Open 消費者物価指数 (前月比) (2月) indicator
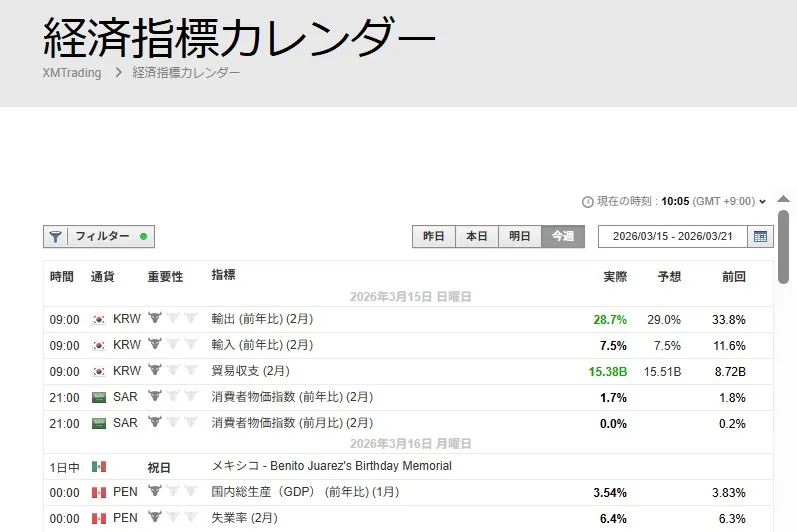Image resolution: width=797 pixels, height=532 pixels. click(x=292, y=423)
